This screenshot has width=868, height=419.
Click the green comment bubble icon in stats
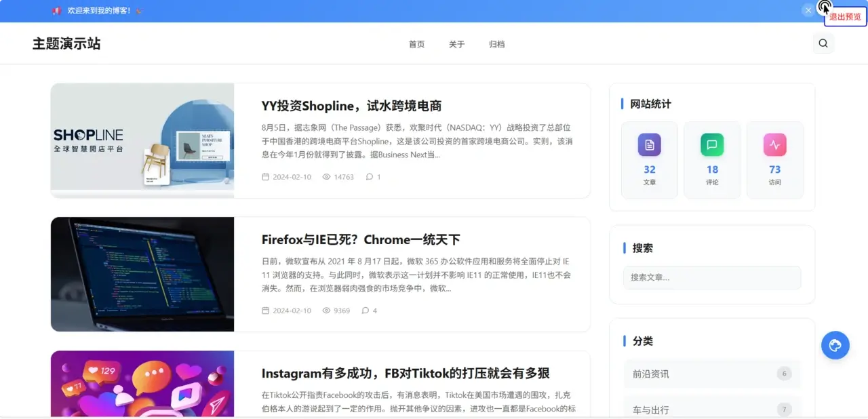(712, 144)
